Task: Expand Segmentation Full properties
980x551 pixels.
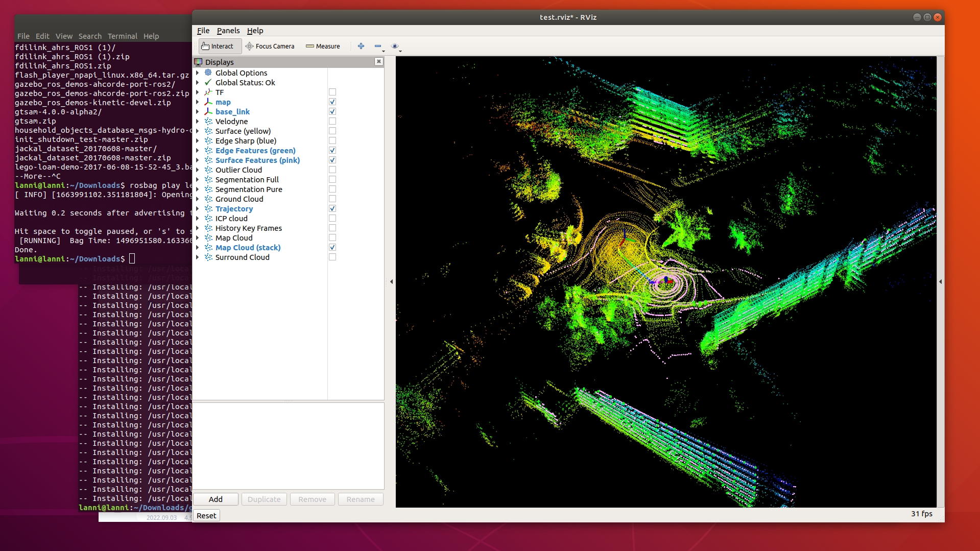Action: pos(197,179)
